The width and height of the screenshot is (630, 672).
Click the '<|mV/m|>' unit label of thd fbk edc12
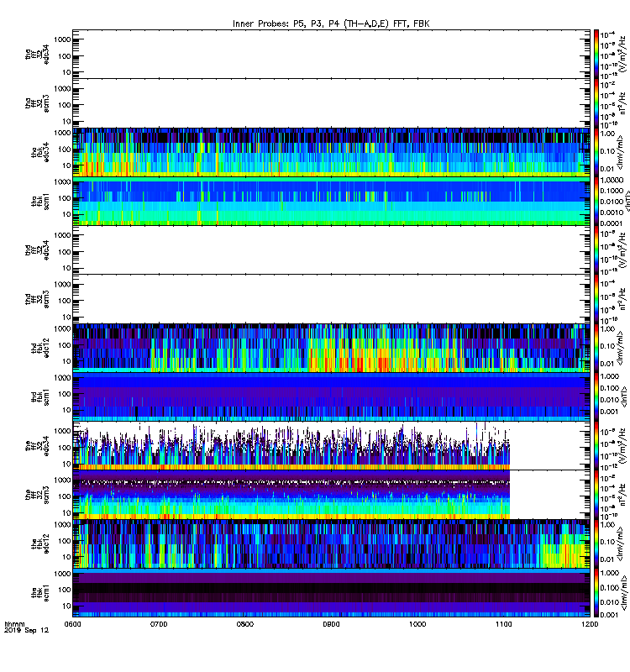(620, 348)
